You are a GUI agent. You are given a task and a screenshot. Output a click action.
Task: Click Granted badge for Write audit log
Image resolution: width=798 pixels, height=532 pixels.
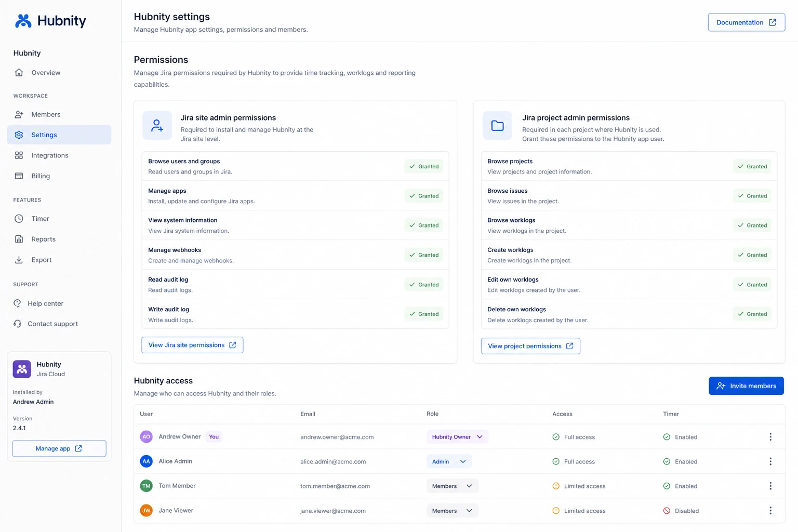423,314
